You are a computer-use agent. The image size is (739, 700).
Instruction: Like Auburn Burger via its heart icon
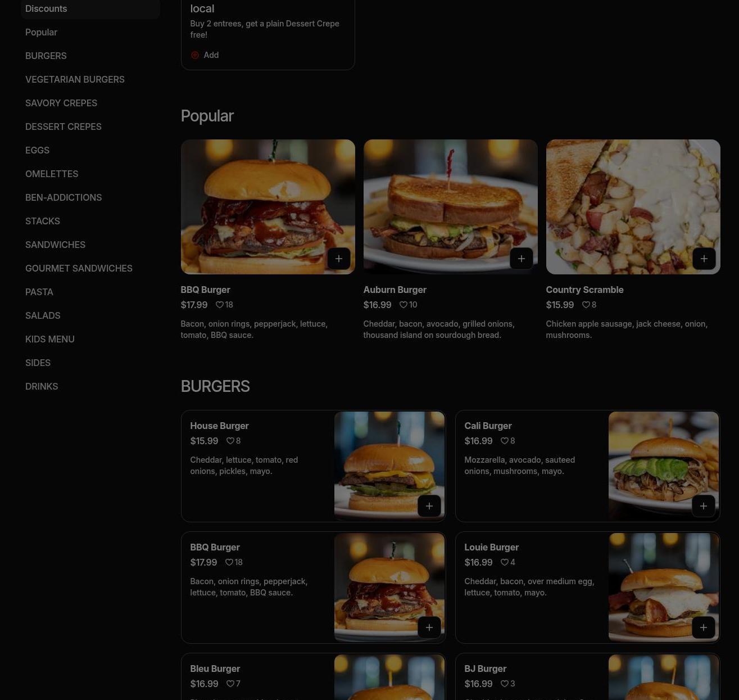(x=403, y=305)
